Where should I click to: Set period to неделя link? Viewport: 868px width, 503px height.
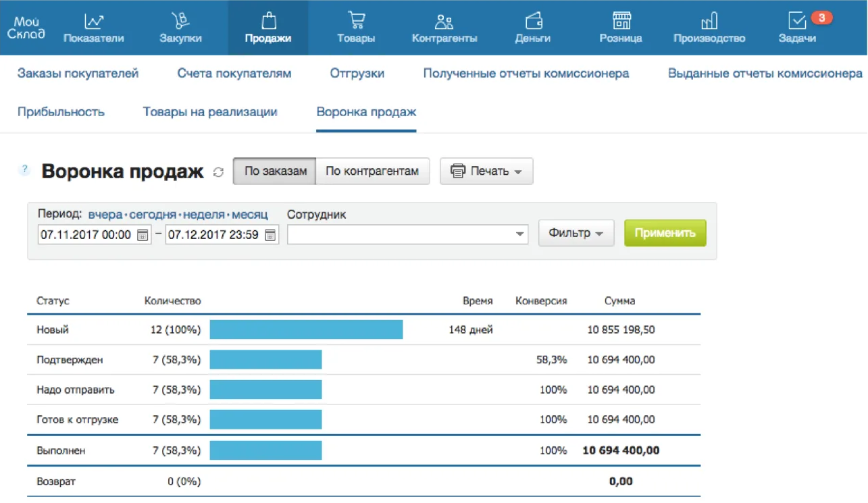pyautogui.click(x=203, y=215)
